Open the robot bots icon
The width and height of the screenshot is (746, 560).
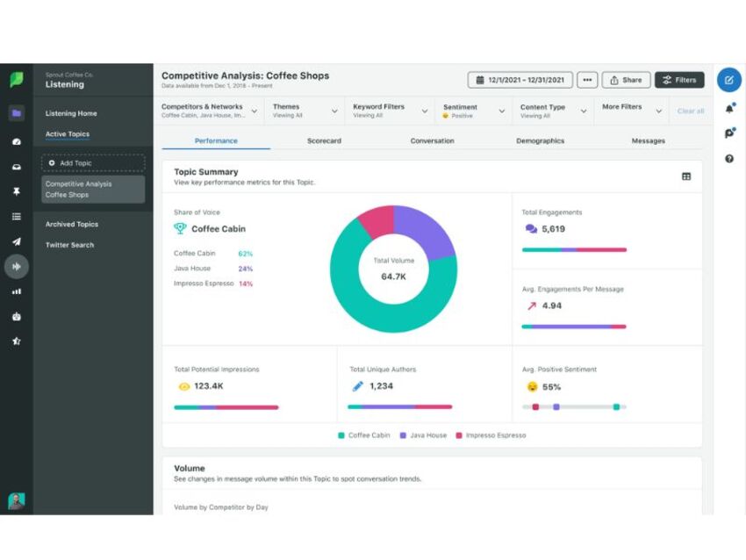(x=17, y=316)
